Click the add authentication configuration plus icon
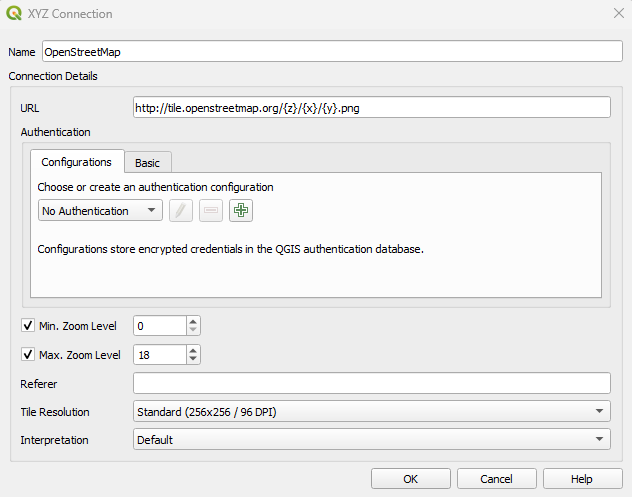Viewport: 632px width, 497px height. (241, 210)
